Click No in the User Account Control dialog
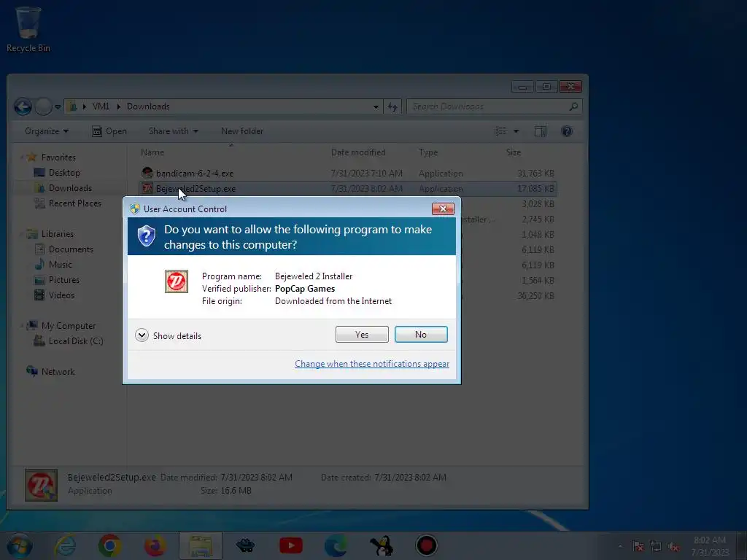Viewport: 747px width, 560px height. [421, 334]
